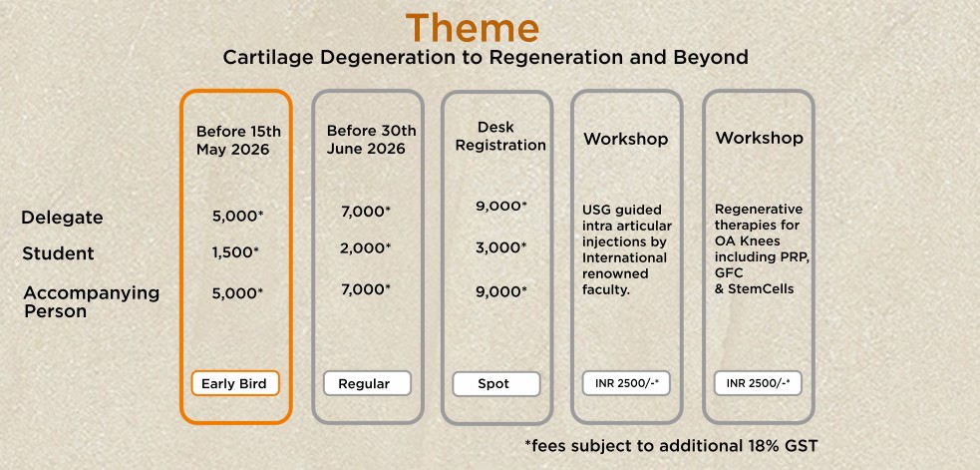Click the Student row label
980x470 pixels.
click(58, 253)
